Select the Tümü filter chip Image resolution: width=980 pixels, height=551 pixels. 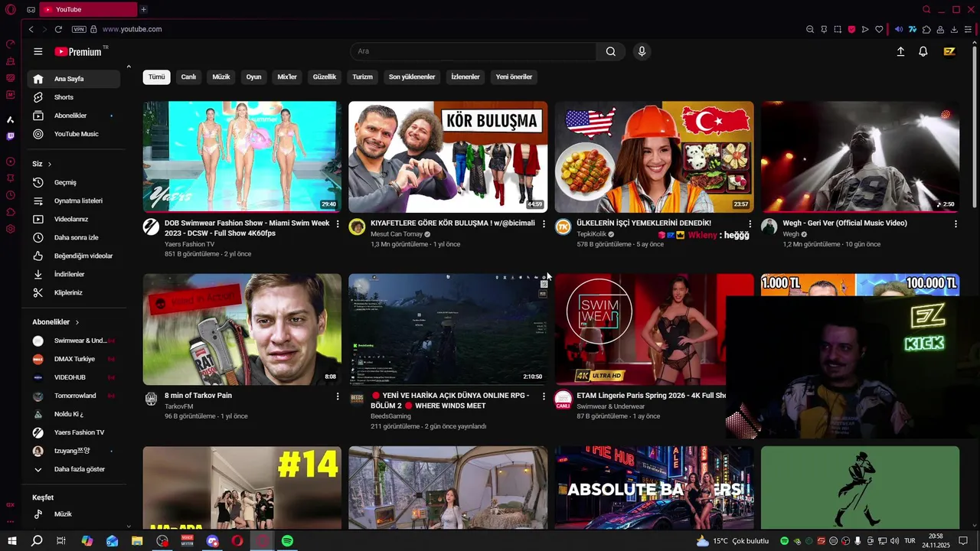[x=156, y=77]
